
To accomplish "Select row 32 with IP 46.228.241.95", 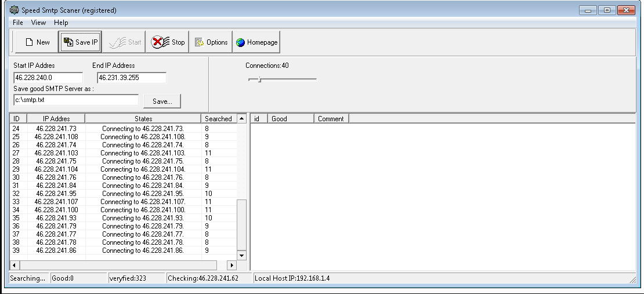I will (124, 194).
